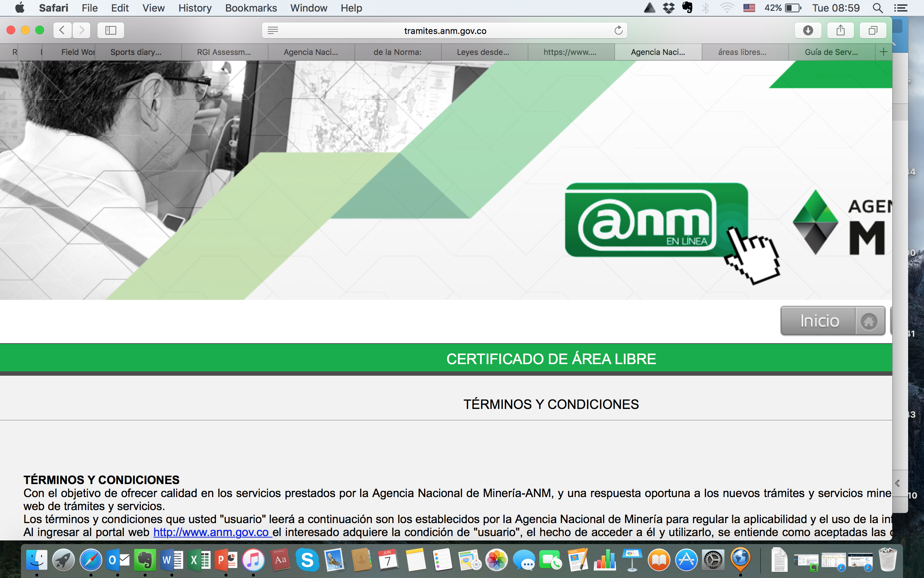Launch Microsoft Excel from the Dock
The height and width of the screenshot is (578, 924).
pyautogui.click(x=199, y=560)
